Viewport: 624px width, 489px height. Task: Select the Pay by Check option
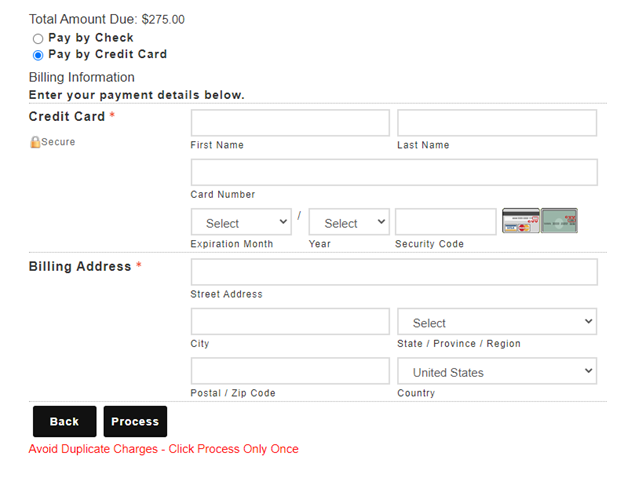(x=38, y=39)
